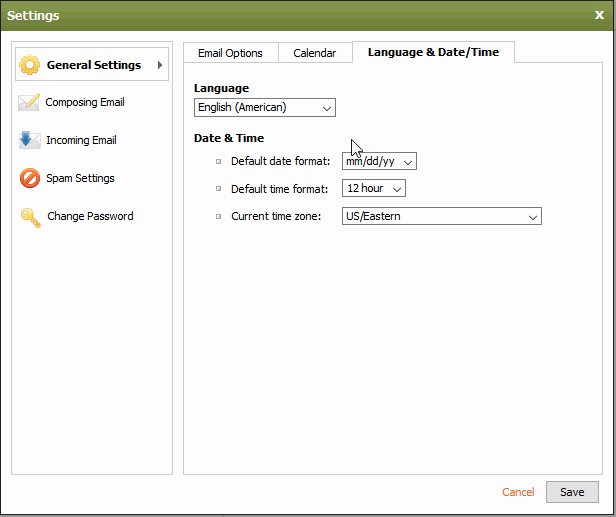The height and width of the screenshot is (517, 616).
Task: Click the arrow next to General Settings
Action: (160, 65)
